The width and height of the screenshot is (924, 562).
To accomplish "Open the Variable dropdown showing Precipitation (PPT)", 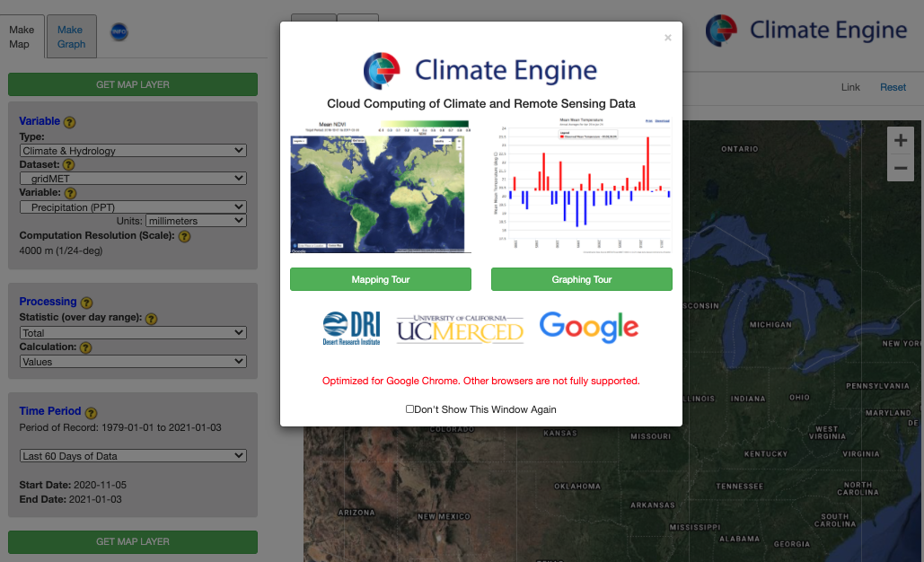I will pyautogui.click(x=133, y=206).
